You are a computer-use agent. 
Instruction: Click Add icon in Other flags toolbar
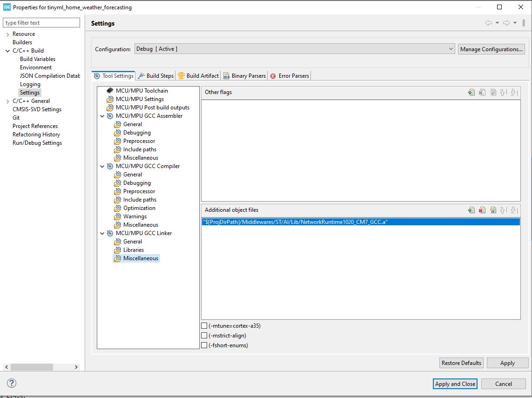[x=471, y=92]
